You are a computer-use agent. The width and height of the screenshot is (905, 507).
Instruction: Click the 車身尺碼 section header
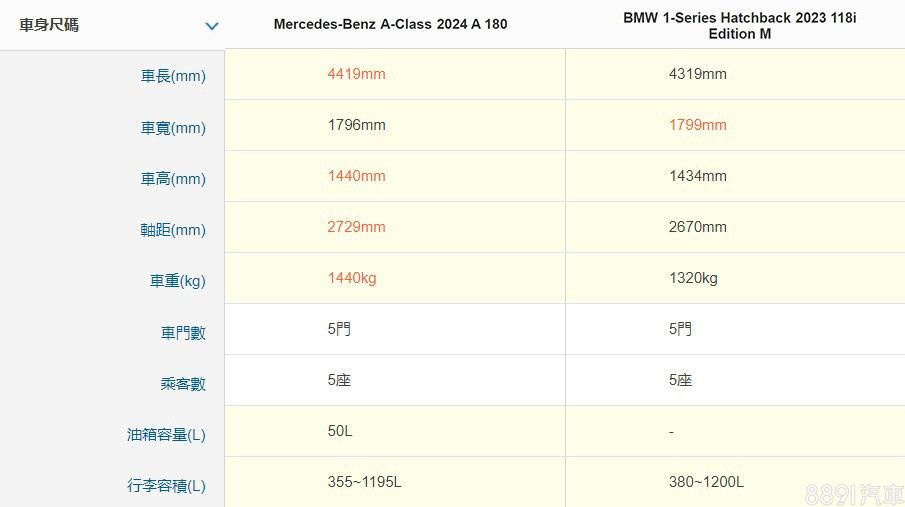[49, 25]
